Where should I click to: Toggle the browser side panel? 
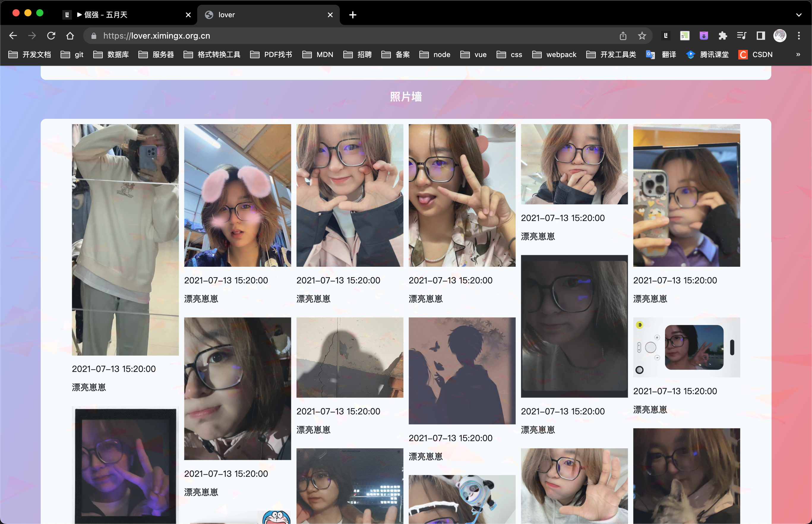point(761,36)
